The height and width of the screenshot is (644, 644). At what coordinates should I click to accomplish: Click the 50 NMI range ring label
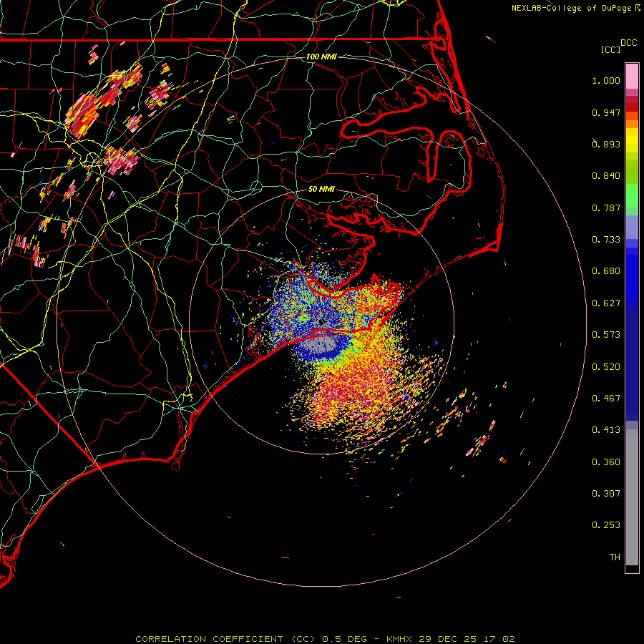(x=321, y=190)
